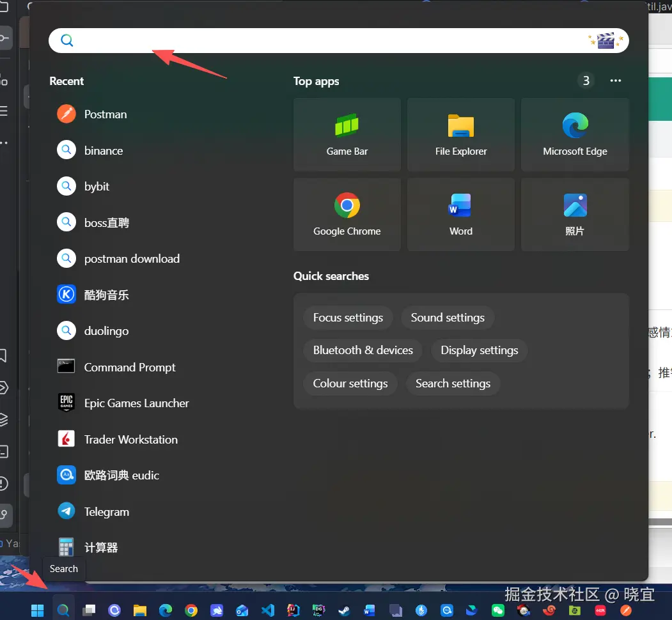Viewport: 672px width, 620px height.
Task: Click the badge showing 3 beside Top apps
Action: tap(586, 81)
